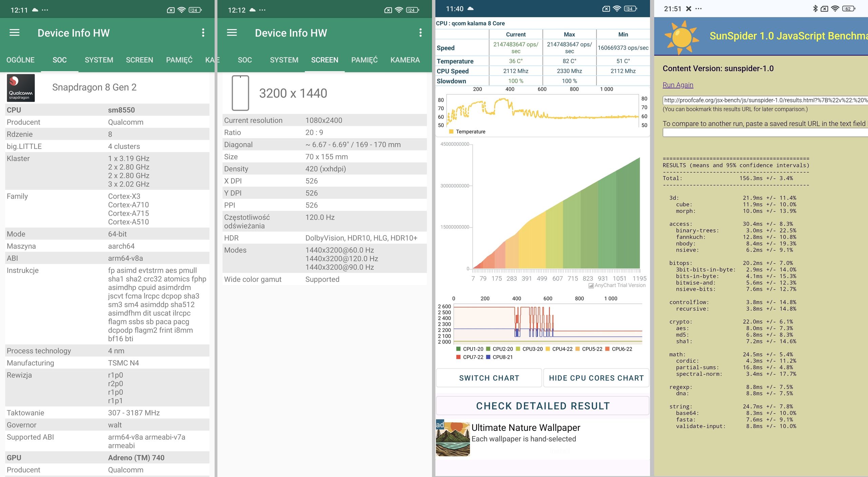
Task: Tap the SWITCH CHART button
Action: click(x=489, y=378)
